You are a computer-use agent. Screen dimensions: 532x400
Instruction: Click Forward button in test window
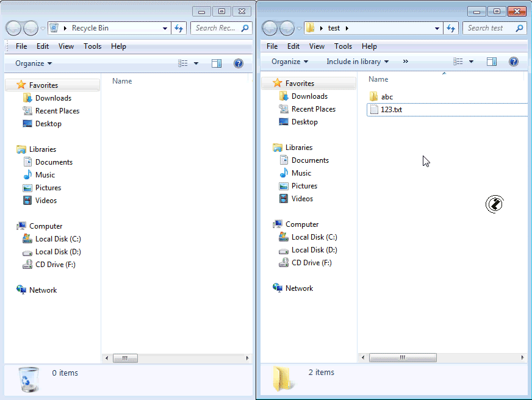coord(287,28)
